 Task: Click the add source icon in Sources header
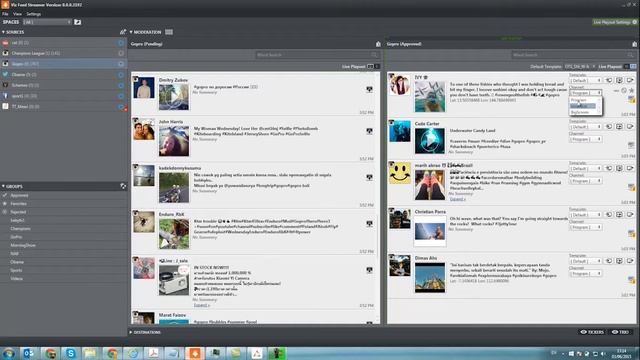coord(122,32)
